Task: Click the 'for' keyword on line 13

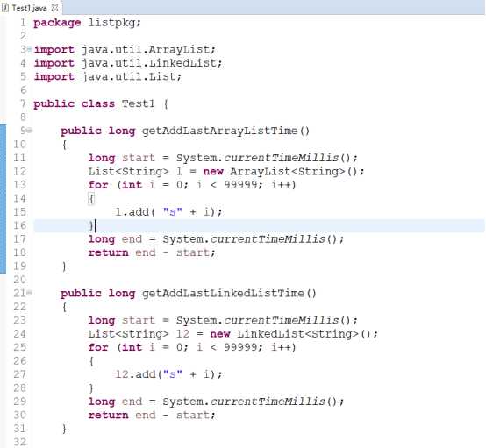Action: (x=98, y=185)
